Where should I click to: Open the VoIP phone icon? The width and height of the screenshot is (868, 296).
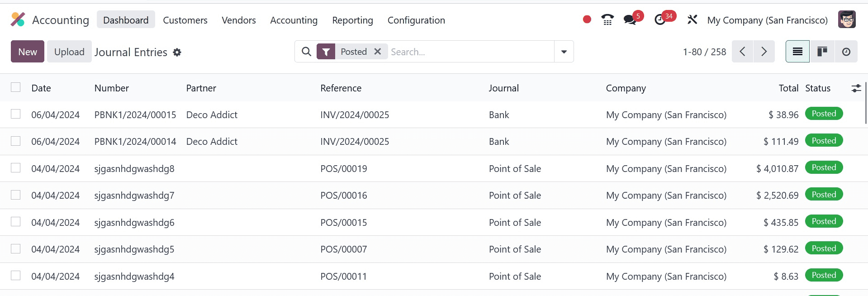click(607, 19)
